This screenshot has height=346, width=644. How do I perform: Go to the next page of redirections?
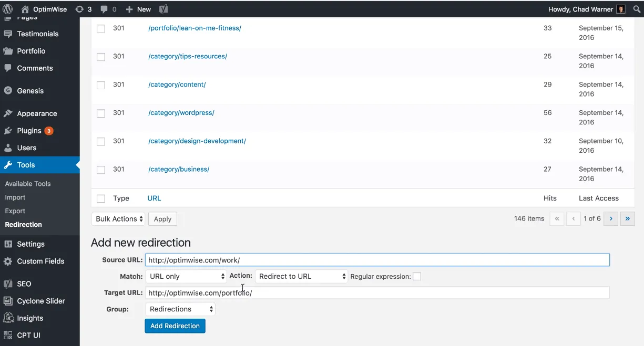click(x=610, y=219)
